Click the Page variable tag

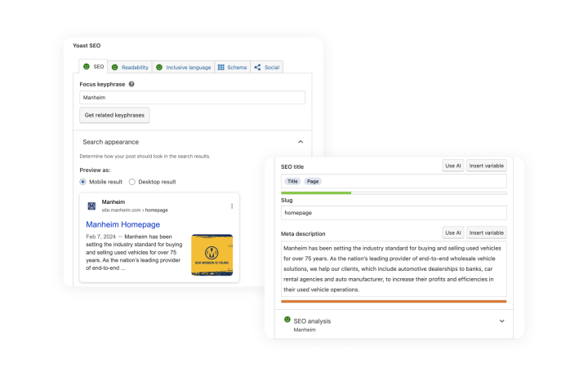pos(313,181)
